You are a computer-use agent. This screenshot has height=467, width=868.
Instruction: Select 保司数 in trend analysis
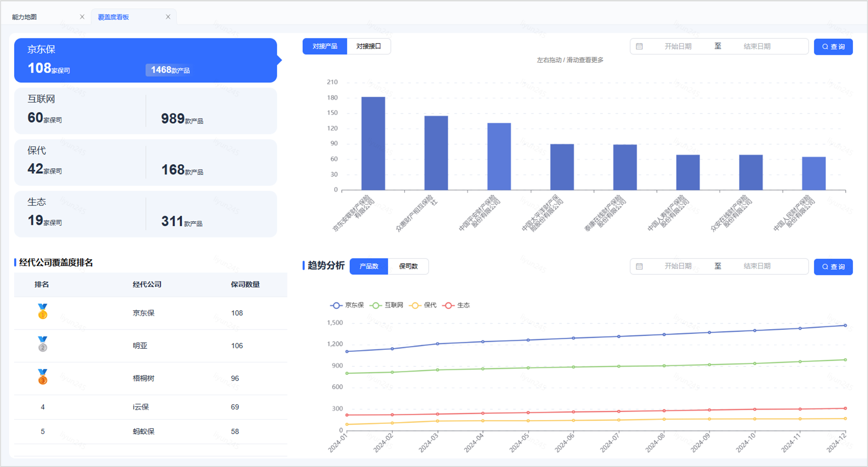pyautogui.click(x=408, y=266)
